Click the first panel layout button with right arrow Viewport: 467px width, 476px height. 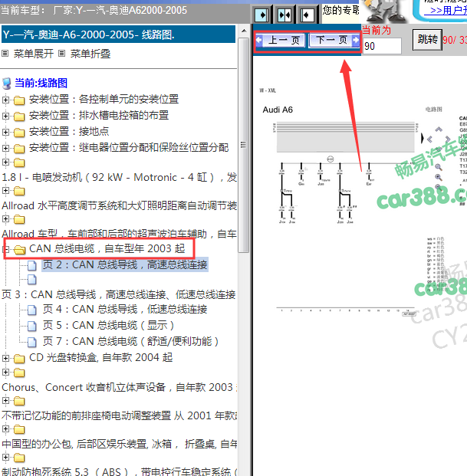pos(261,15)
